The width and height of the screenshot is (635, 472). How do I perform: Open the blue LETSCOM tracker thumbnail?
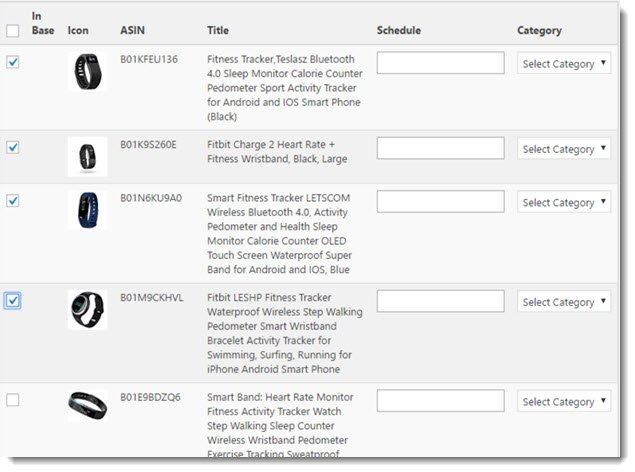[x=87, y=210]
